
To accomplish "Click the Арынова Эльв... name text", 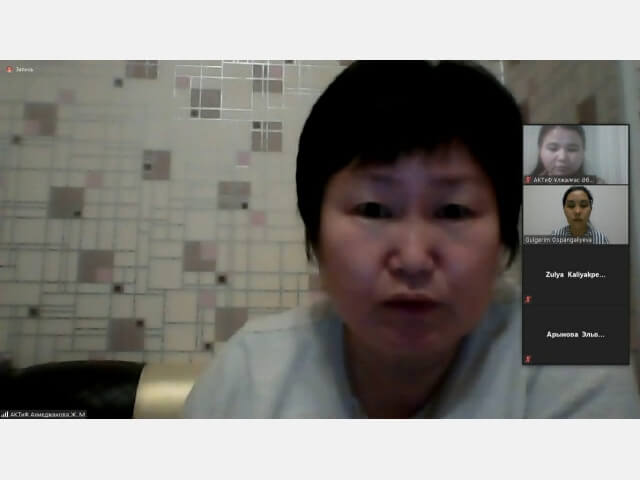I will (x=576, y=334).
